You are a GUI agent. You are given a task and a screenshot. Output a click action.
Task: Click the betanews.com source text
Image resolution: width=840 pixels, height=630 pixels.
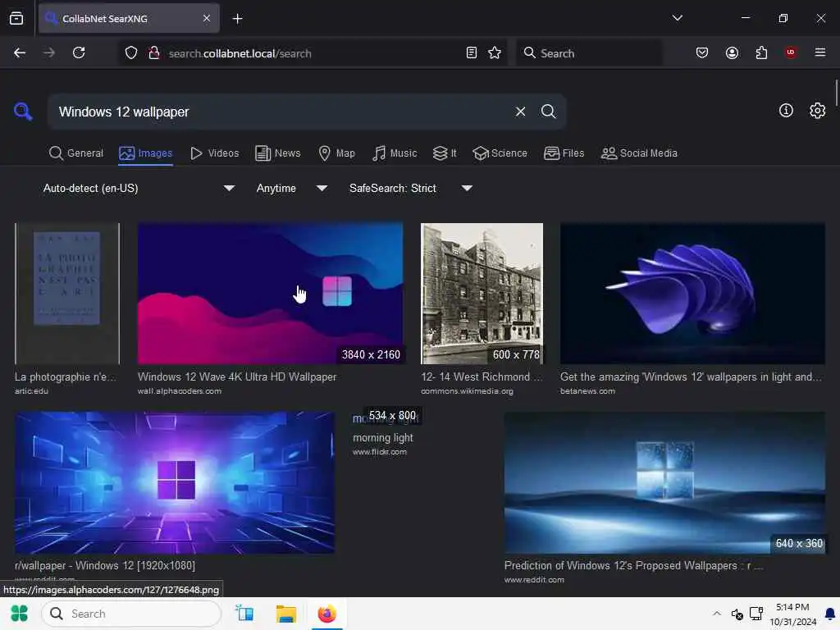click(587, 391)
